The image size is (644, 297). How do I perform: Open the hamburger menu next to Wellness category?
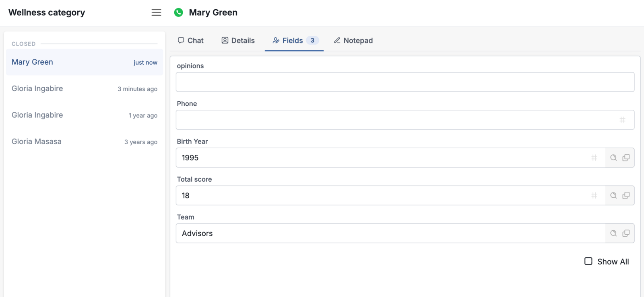click(156, 12)
